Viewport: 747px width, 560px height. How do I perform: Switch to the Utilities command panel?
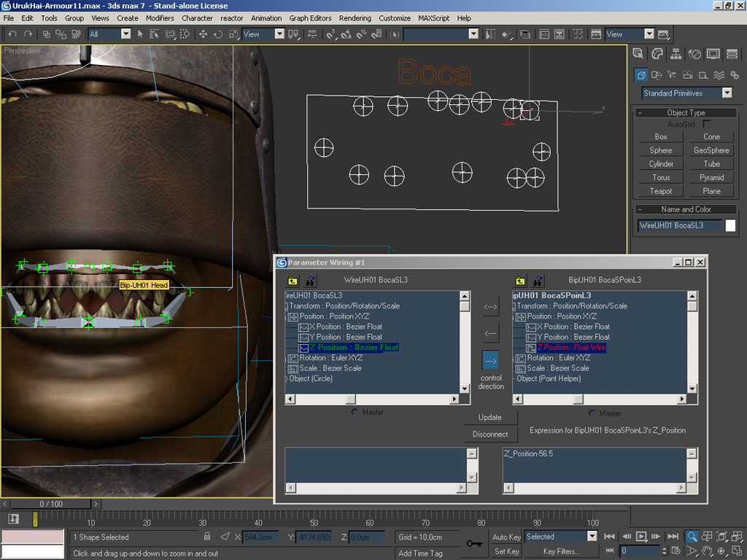point(732,54)
